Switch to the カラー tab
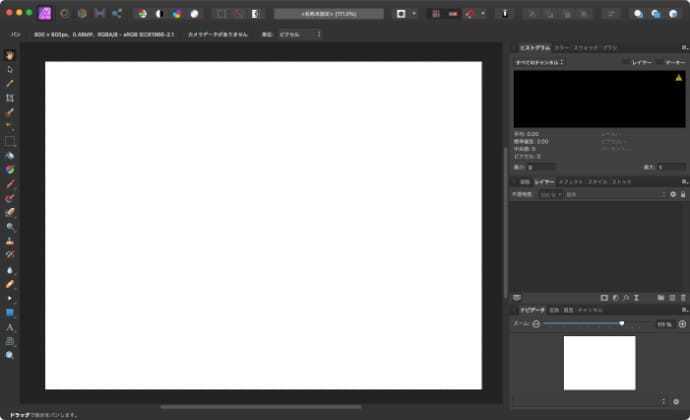This screenshot has width=690, height=420. [x=562, y=47]
